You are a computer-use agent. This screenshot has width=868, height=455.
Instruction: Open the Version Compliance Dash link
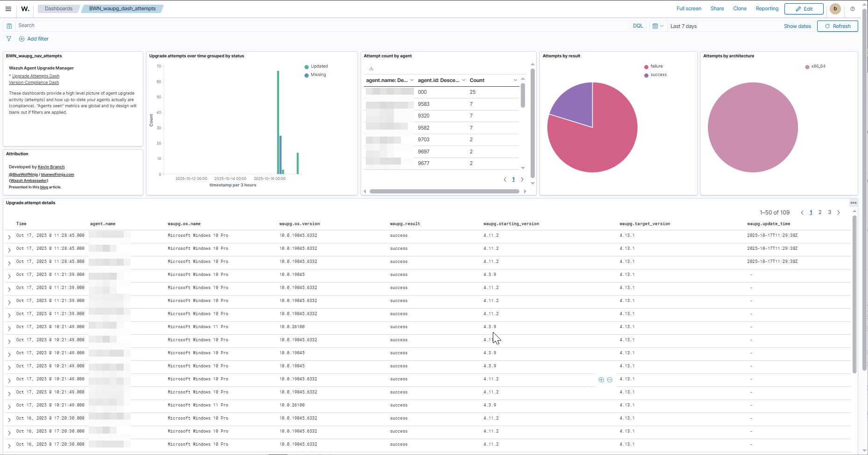[34, 82]
